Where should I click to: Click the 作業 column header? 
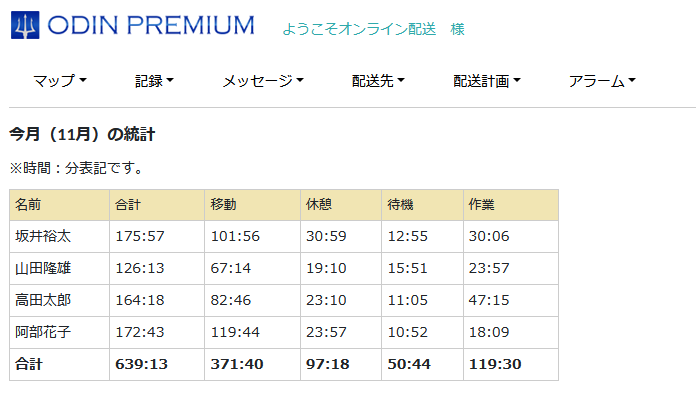pos(511,205)
